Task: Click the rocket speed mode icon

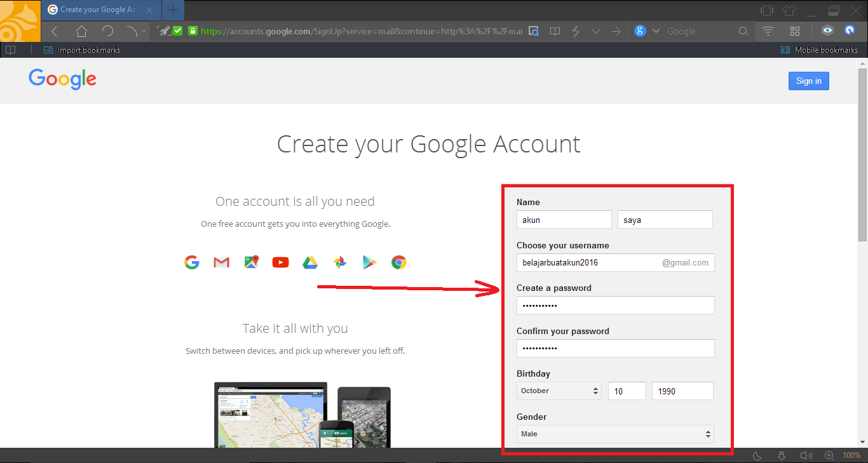Action: tap(164, 31)
